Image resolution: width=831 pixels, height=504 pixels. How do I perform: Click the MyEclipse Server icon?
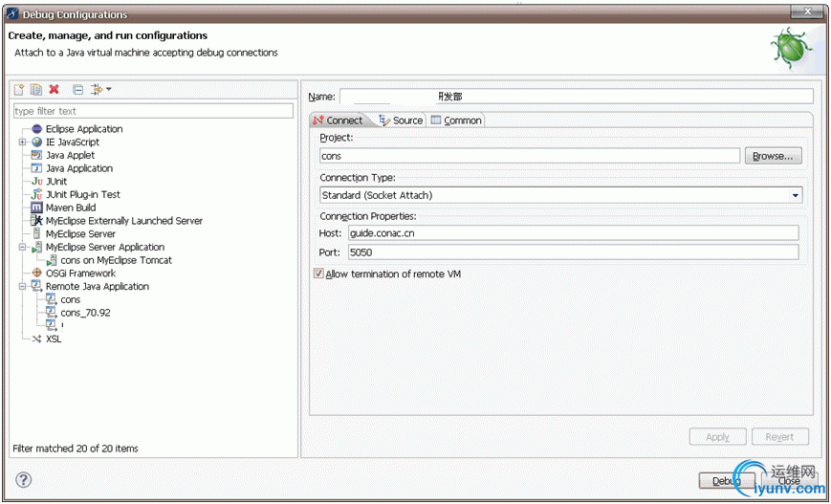pos(36,233)
